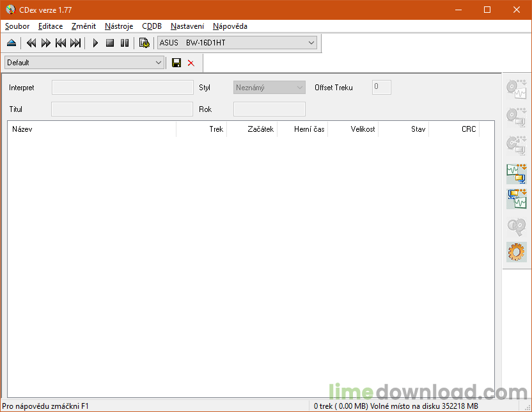532x412 pixels.
Task: Go to previous track button
Action: pyautogui.click(x=61, y=43)
